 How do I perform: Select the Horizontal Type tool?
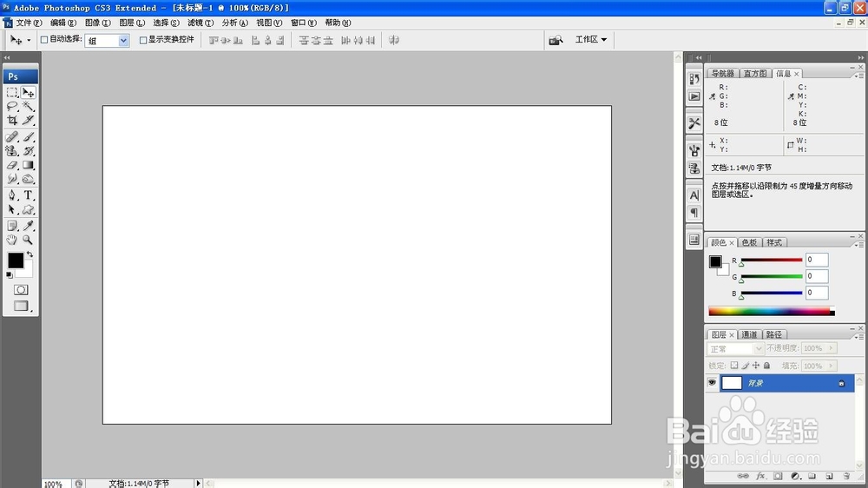click(29, 195)
